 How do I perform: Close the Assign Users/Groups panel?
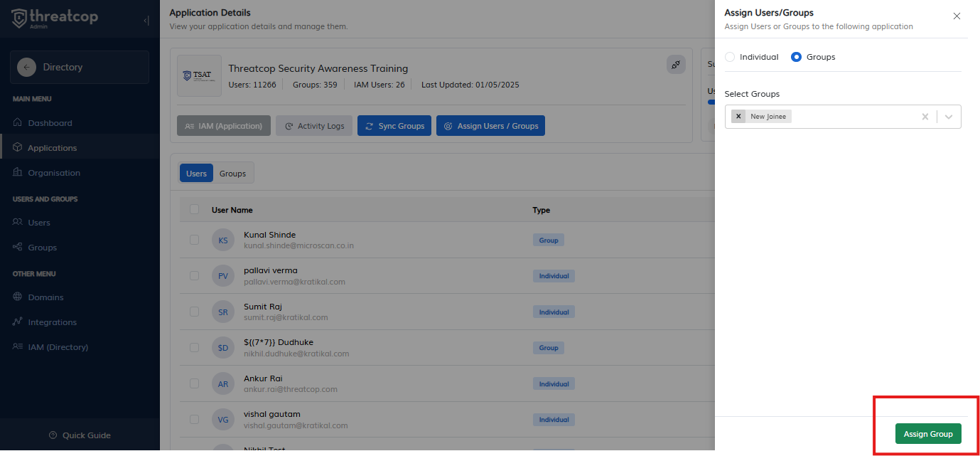[x=957, y=16]
